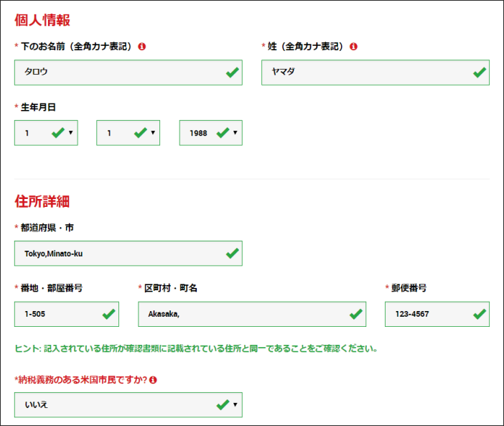Open the birth month dropdown

pos(129,133)
